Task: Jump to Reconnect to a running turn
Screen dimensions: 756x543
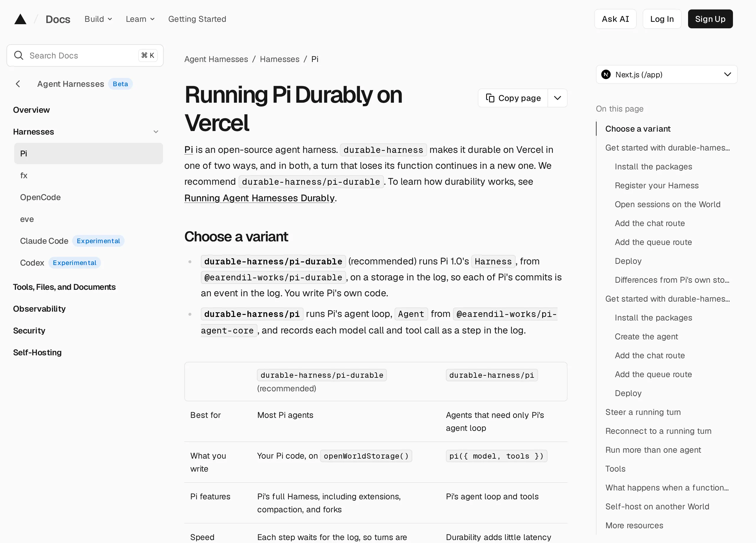Action: [x=658, y=431]
